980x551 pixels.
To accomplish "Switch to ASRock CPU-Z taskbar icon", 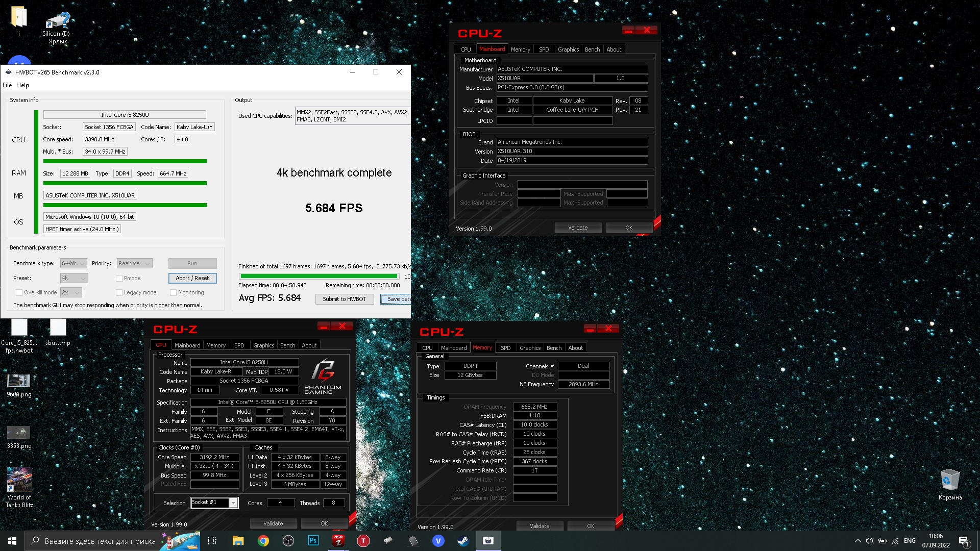I will pyautogui.click(x=338, y=541).
